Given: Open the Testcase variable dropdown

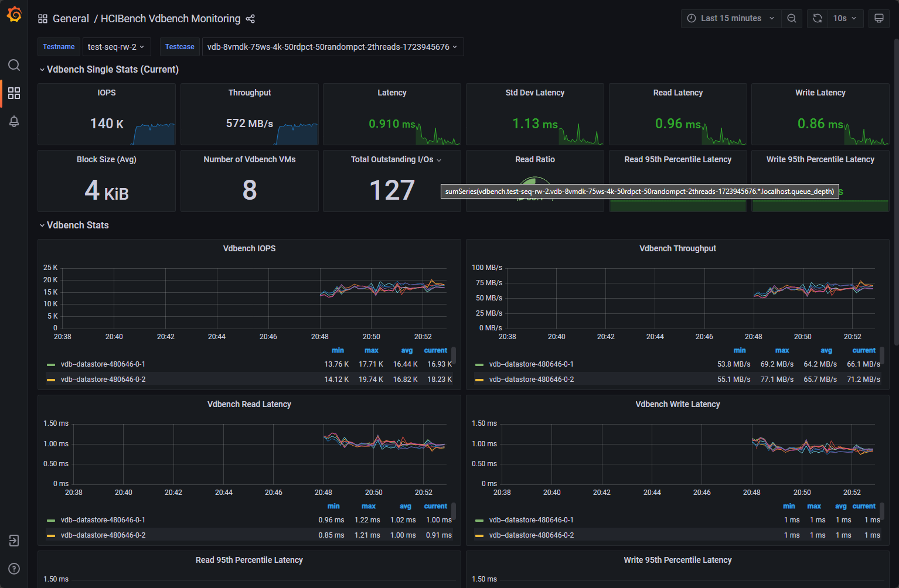Looking at the screenshot, I should [332, 47].
